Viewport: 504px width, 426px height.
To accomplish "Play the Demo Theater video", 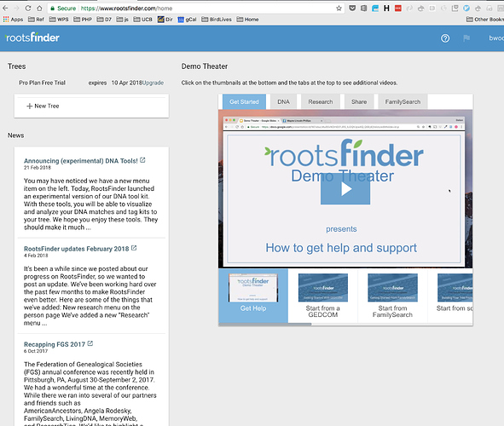I will (x=345, y=189).
